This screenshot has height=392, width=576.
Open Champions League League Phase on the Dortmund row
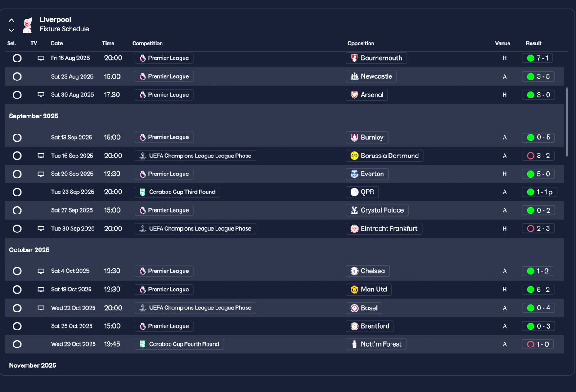(x=195, y=156)
